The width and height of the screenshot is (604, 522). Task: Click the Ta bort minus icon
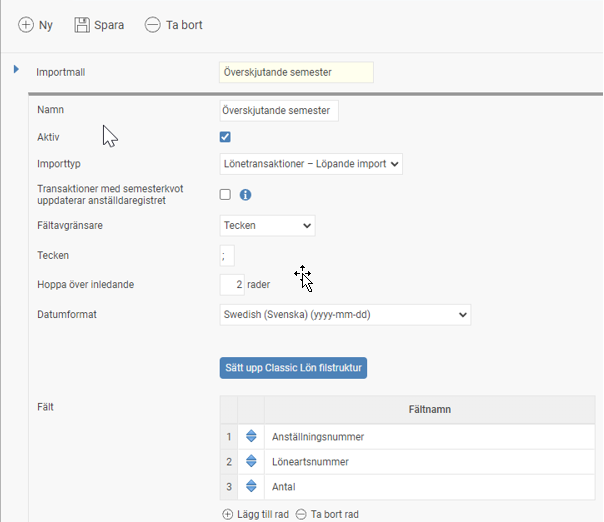point(152,25)
